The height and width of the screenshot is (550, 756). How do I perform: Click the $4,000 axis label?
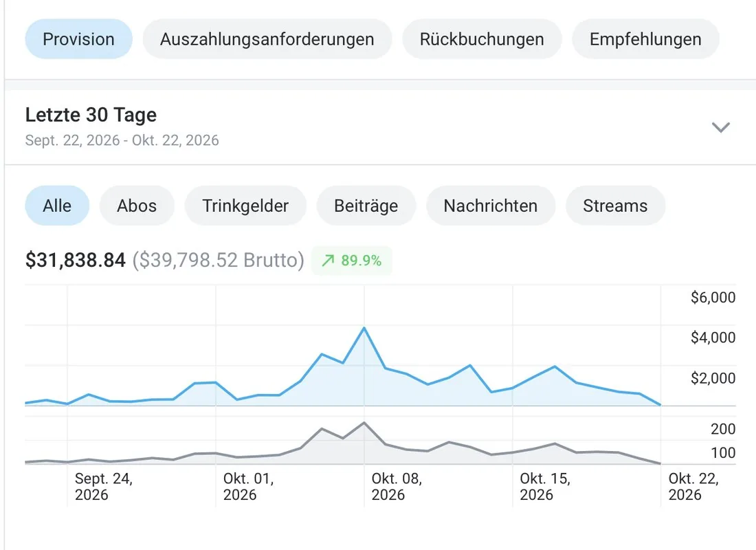click(713, 338)
